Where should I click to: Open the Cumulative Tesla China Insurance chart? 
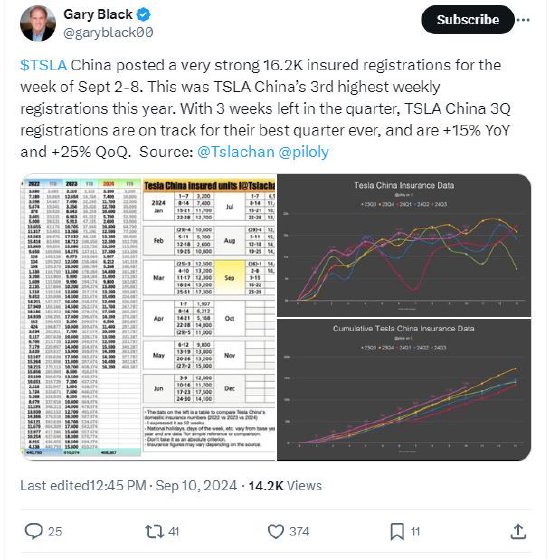(x=404, y=390)
